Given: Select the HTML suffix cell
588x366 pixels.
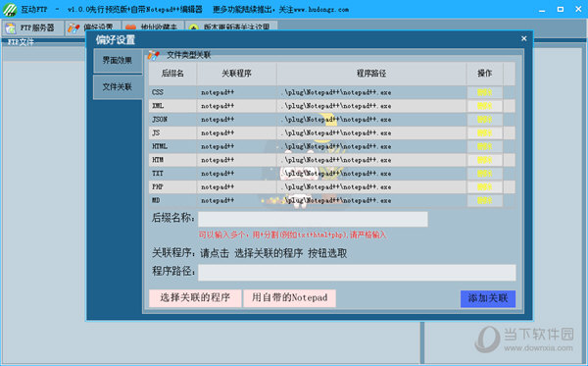Looking at the screenshot, I should click(172, 146).
